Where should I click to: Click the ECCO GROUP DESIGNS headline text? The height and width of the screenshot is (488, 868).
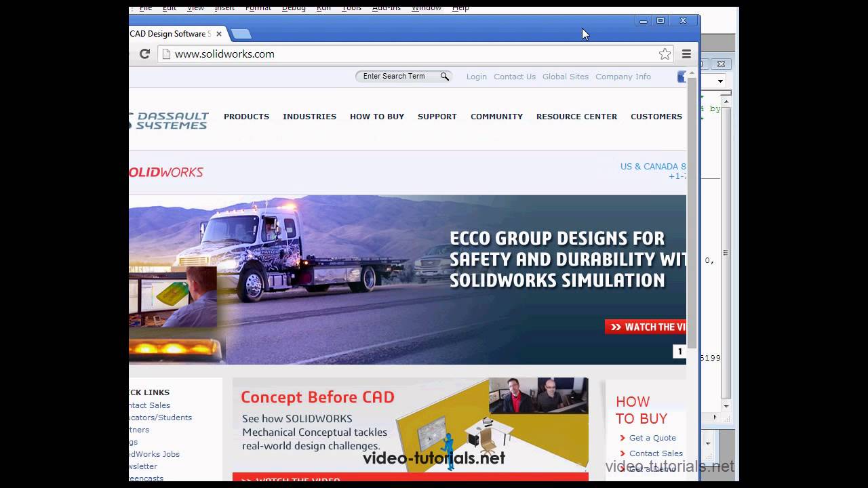[x=568, y=259]
